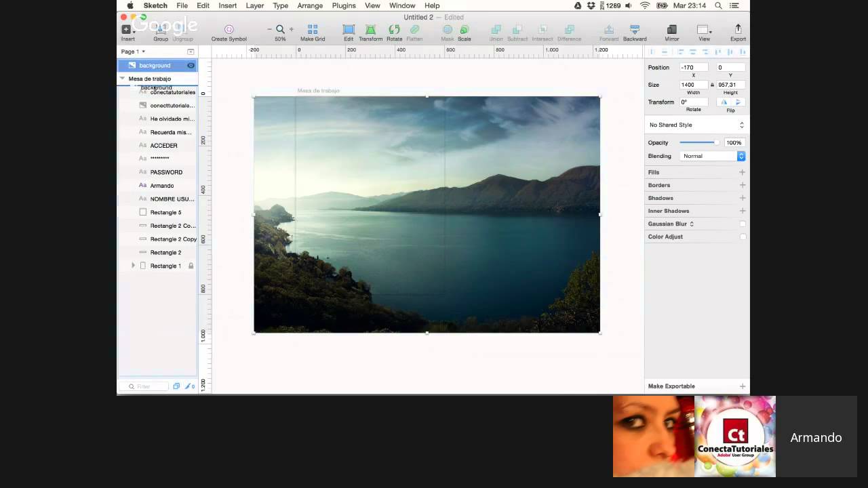Click the Scale tool icon
868x488 pixels.
point(465,29)
